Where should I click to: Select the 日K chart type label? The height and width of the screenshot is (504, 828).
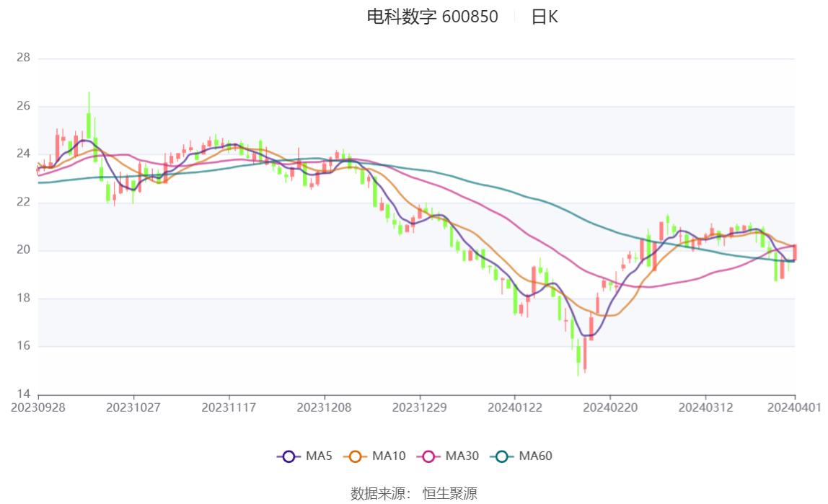(x=545, y=17)
